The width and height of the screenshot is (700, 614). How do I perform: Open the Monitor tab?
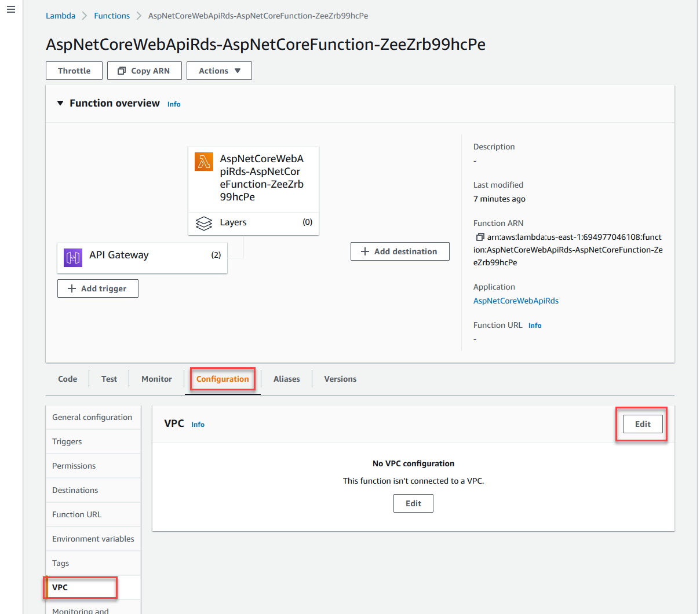pyautogui.click(x=156, y=379)
